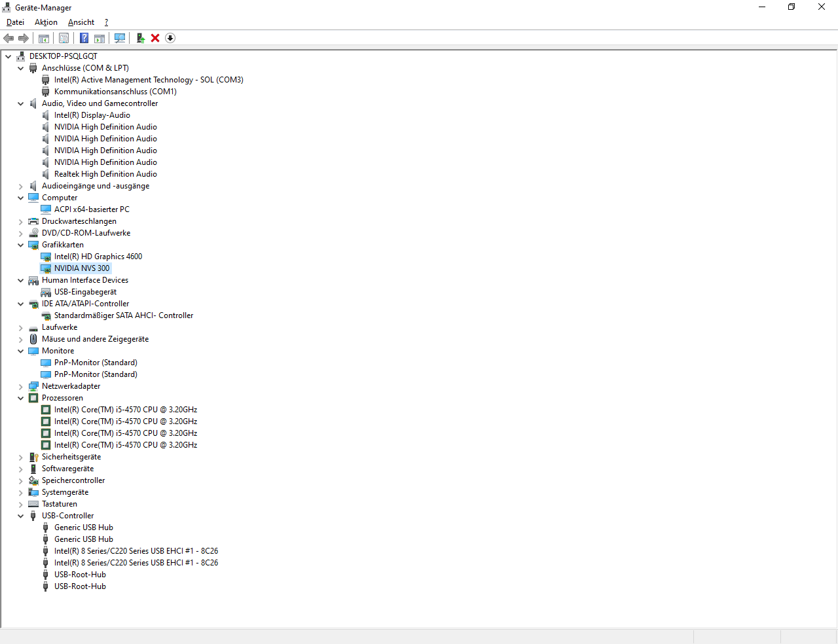Open Help using the blue question mark icon

click(84, 38)
